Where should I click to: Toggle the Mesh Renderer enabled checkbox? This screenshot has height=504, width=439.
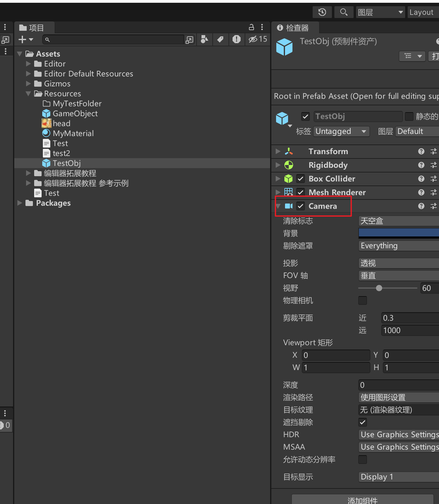[300, 192]
